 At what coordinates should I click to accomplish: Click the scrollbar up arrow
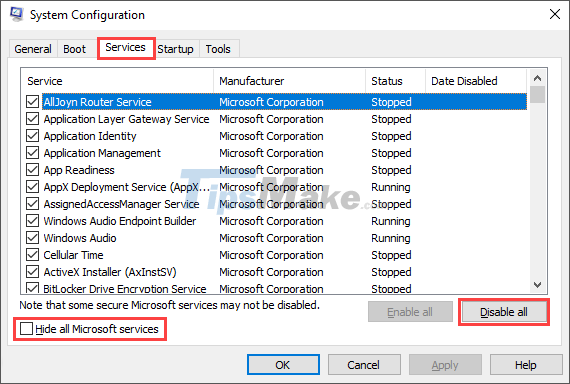click(x=537, y=78)
